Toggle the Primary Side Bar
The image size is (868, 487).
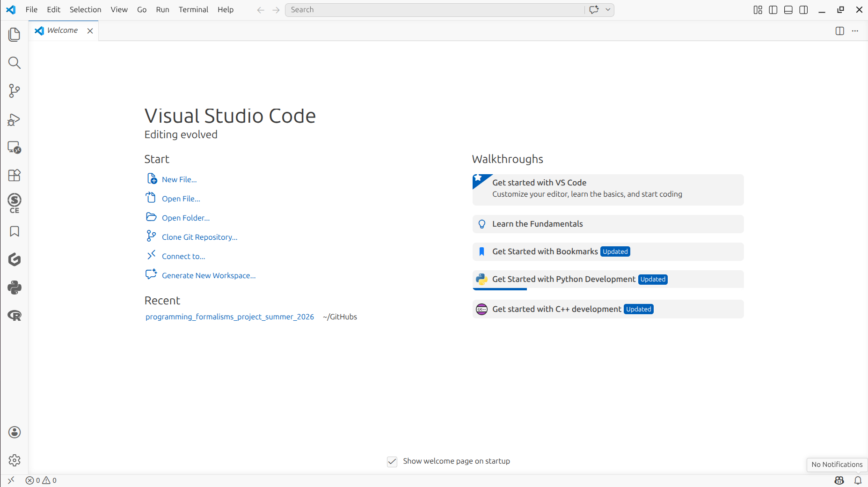click(x=773, y=10)
